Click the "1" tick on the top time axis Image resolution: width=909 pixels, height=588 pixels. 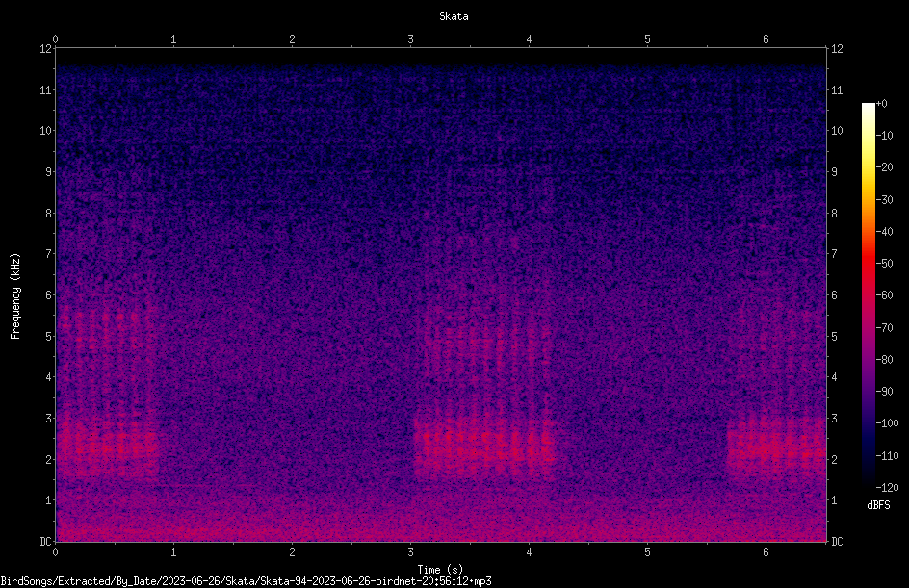173,39
